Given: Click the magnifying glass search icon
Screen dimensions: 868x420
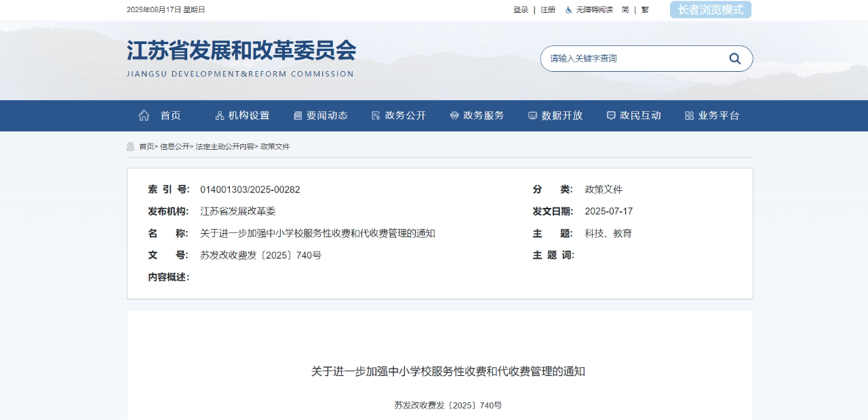Looking at the screenshot, I should tap(734, 59).
